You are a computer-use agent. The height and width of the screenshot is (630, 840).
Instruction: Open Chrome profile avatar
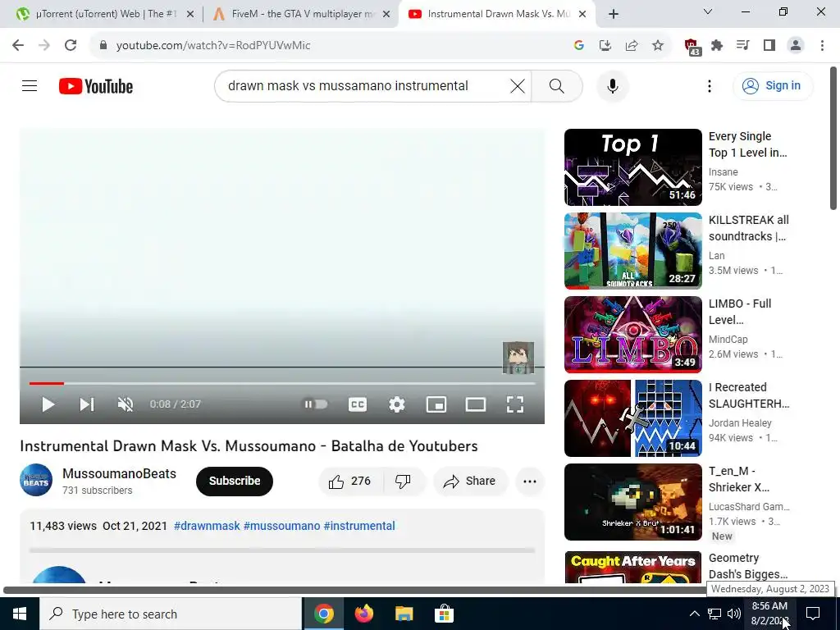[x=796, y=46]
